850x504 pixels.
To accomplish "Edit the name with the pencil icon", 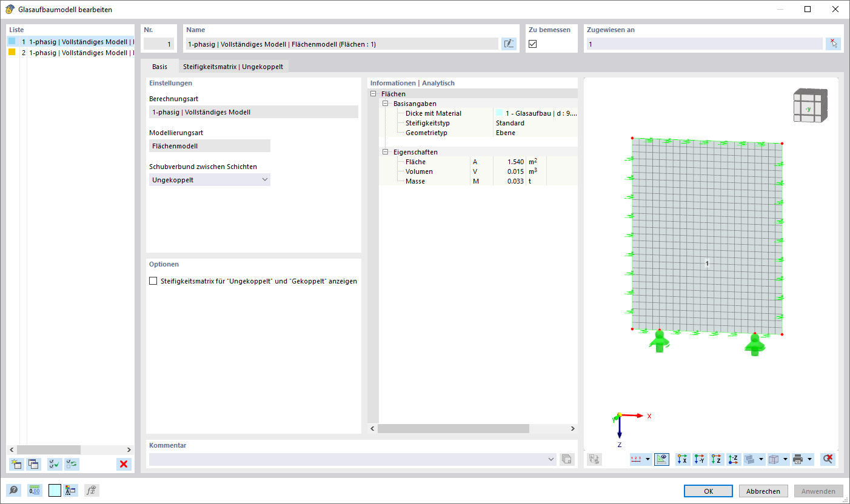I will [x=509, y=44].
